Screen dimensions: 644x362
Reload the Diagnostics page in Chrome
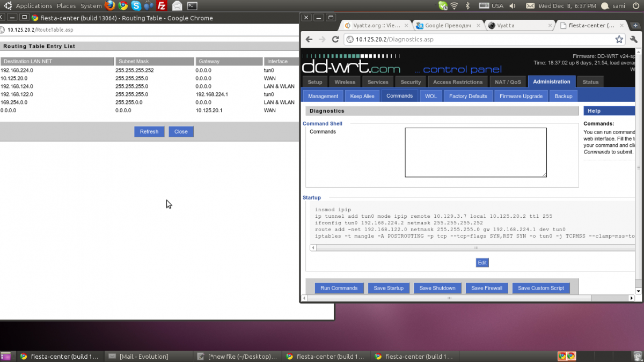click(x=335, y=39)
